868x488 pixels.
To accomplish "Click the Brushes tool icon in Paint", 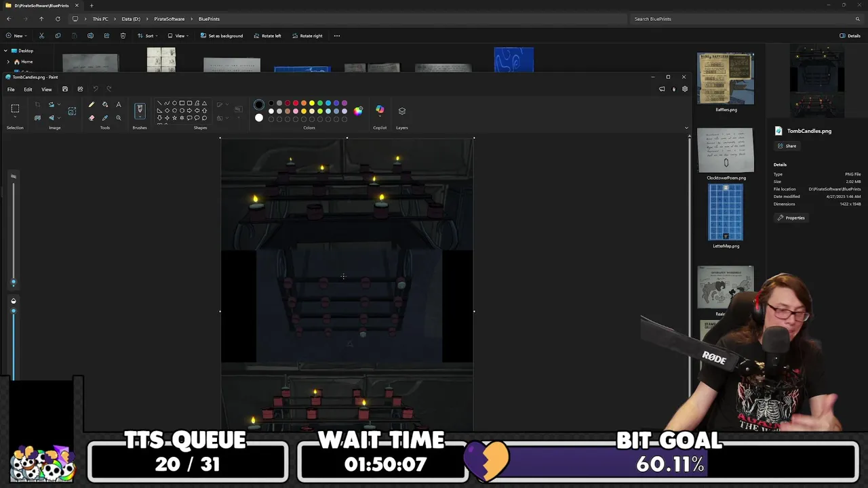I will point(140,110).
